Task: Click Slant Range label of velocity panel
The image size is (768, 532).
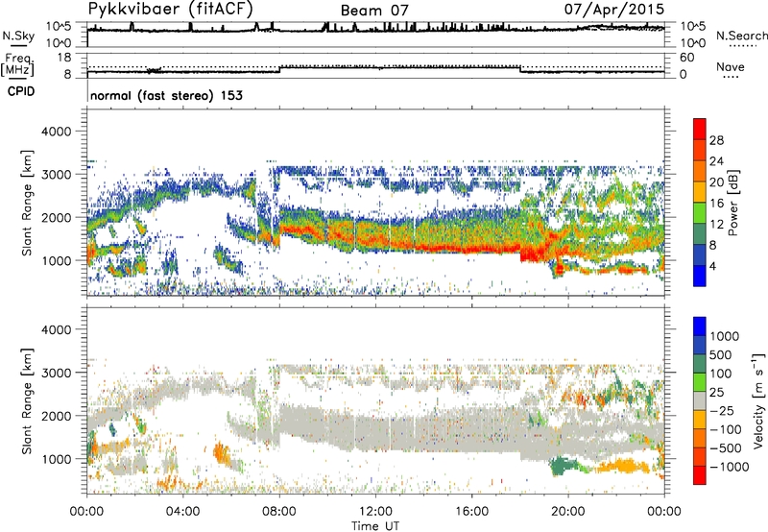Action: pyautogui.click(x=27, y=400)
